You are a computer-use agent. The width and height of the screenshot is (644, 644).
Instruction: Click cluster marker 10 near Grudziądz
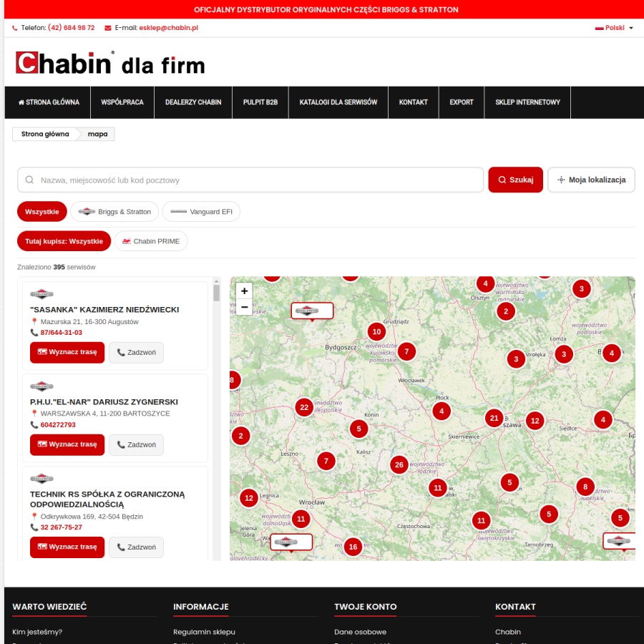click(x=376, y=332)
